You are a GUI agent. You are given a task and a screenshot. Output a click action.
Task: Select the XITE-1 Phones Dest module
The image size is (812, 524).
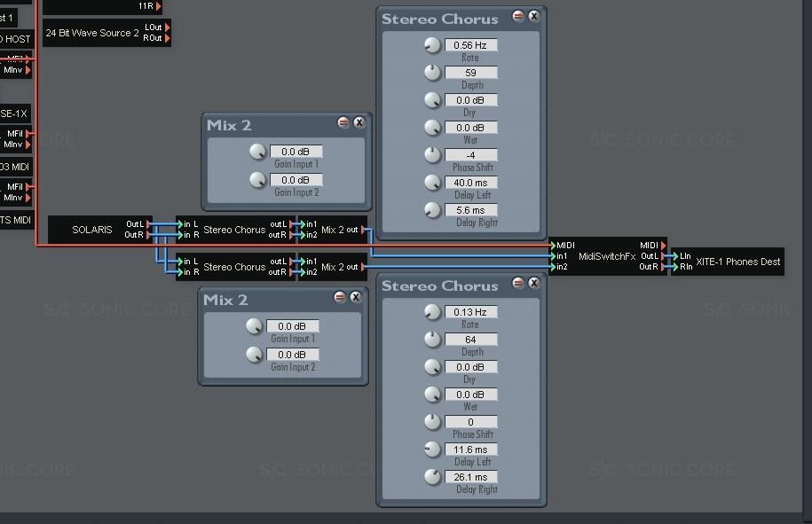(x=737, y=262)
